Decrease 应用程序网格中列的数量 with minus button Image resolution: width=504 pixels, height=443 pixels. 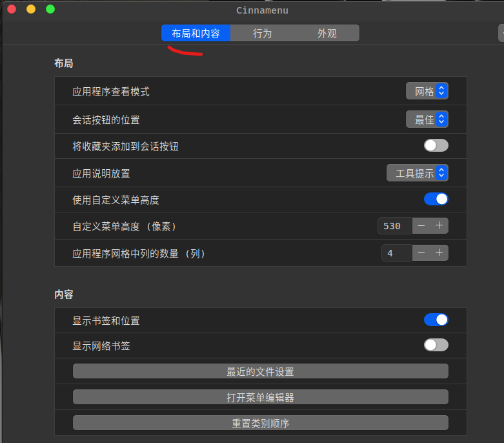click(421, 253)
